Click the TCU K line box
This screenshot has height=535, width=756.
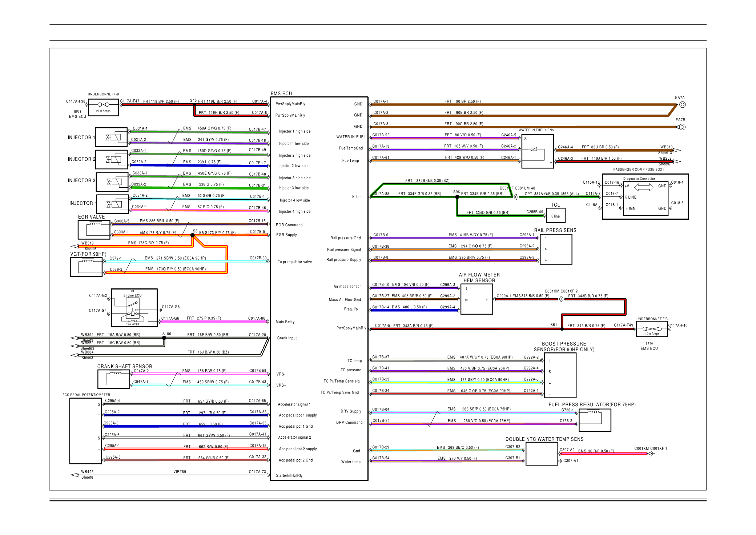click(x=555, y=216)
